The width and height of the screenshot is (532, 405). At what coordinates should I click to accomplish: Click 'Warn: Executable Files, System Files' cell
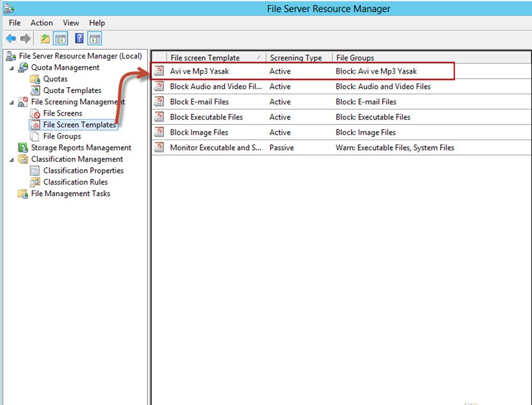click(x=395, y=148)
